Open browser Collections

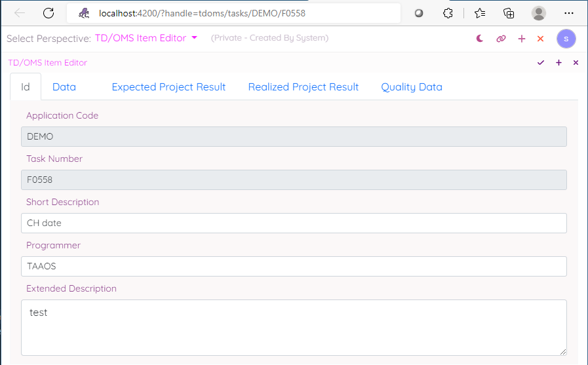(509, 13)
